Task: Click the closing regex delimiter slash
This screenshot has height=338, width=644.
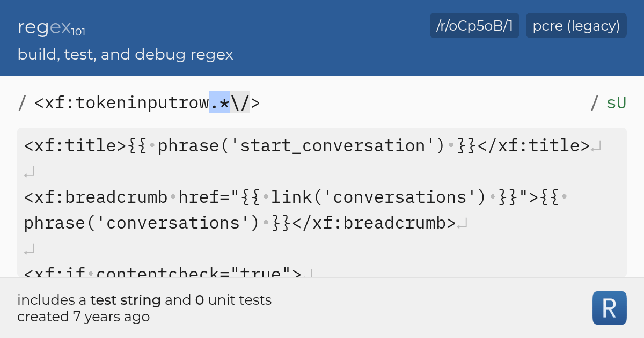Action: coord(594,102)
